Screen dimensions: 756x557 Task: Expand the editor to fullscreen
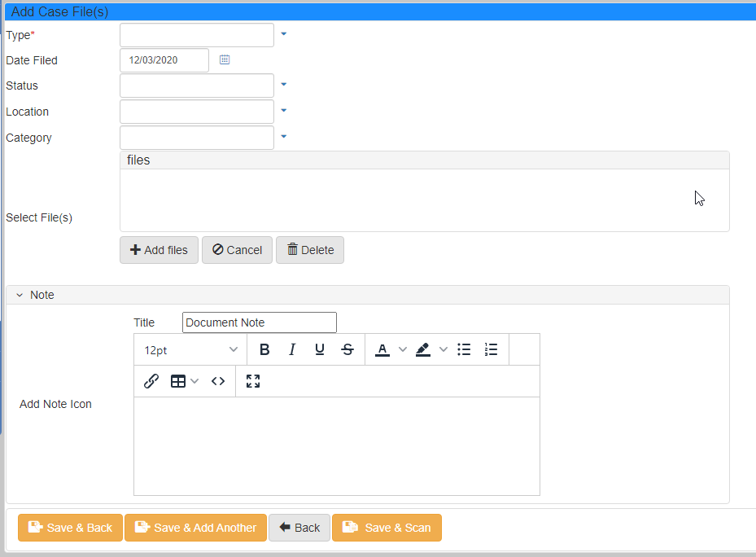point(252,380)
